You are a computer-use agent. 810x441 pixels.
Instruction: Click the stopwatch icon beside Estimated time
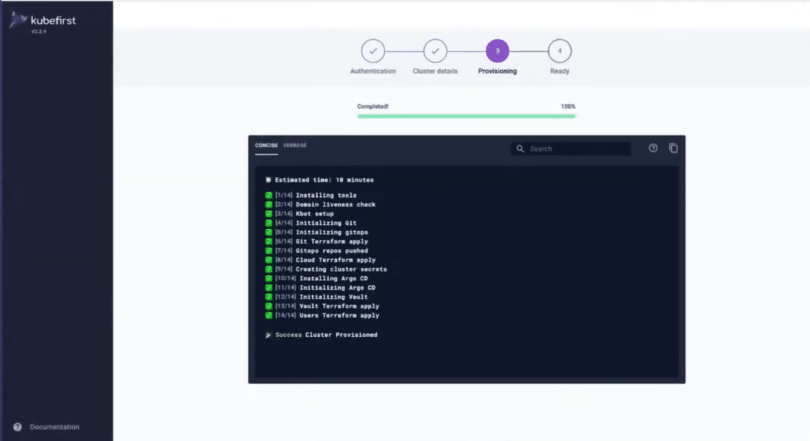[x=268, y=180]
